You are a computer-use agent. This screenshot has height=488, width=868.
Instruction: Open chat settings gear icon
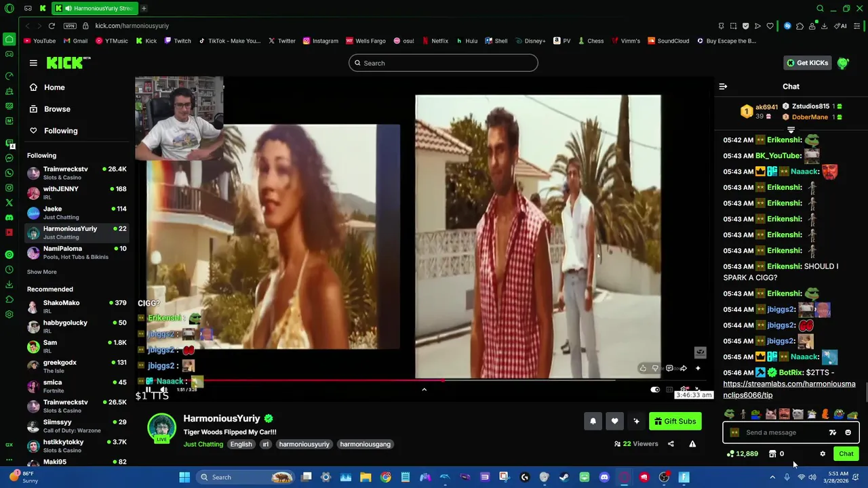click(823, 454)
